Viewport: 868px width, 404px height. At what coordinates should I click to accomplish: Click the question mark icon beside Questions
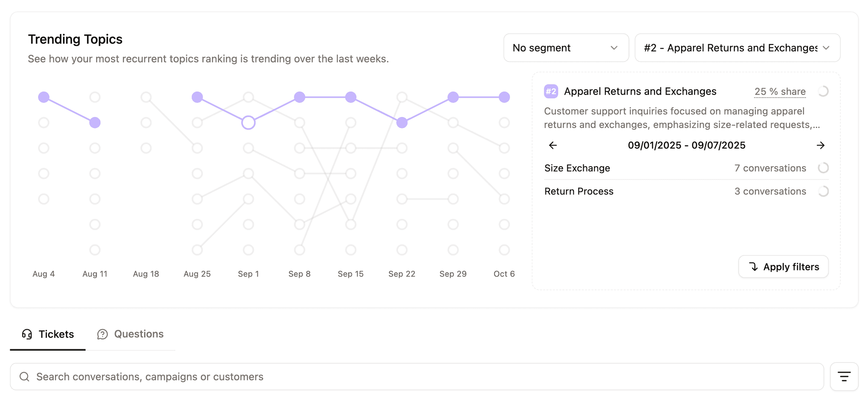tap(102, 334)
